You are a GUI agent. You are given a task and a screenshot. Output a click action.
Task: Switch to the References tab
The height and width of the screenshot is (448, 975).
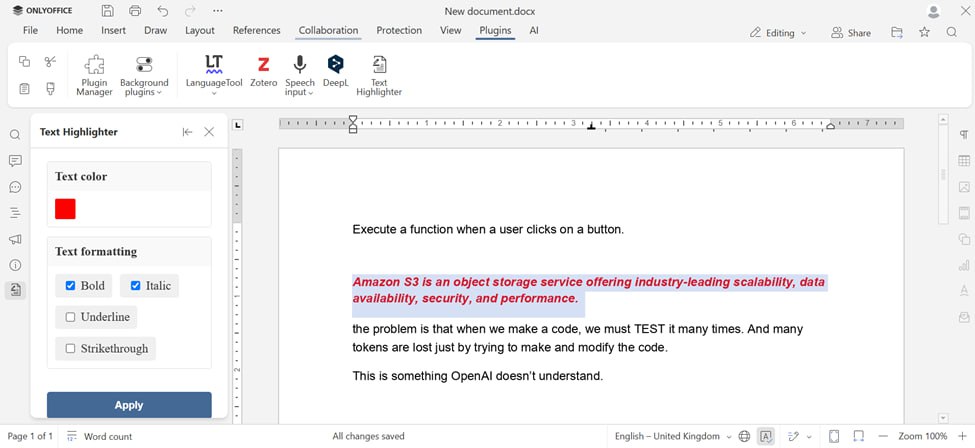click(x=257, y=30)
